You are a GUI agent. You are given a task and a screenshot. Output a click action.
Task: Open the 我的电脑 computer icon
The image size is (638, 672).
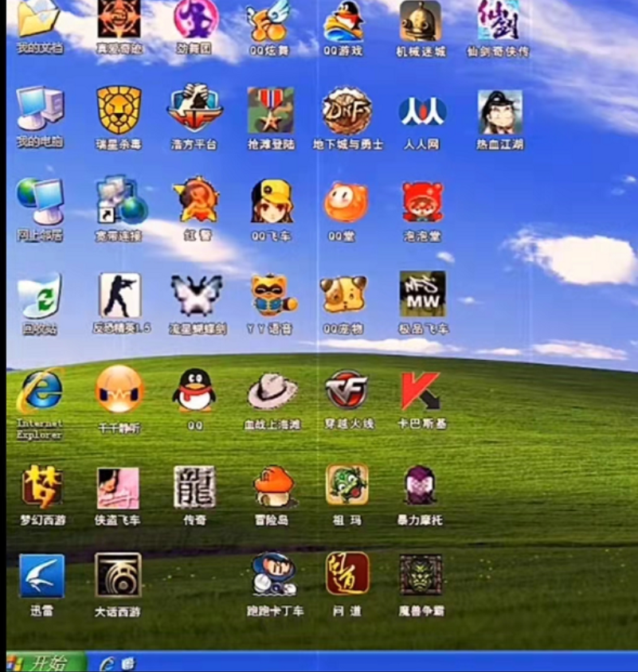point(41,108)
